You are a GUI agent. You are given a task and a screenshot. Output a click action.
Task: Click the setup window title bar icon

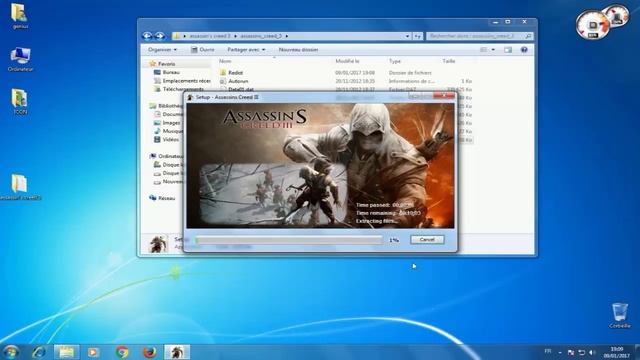190,97
